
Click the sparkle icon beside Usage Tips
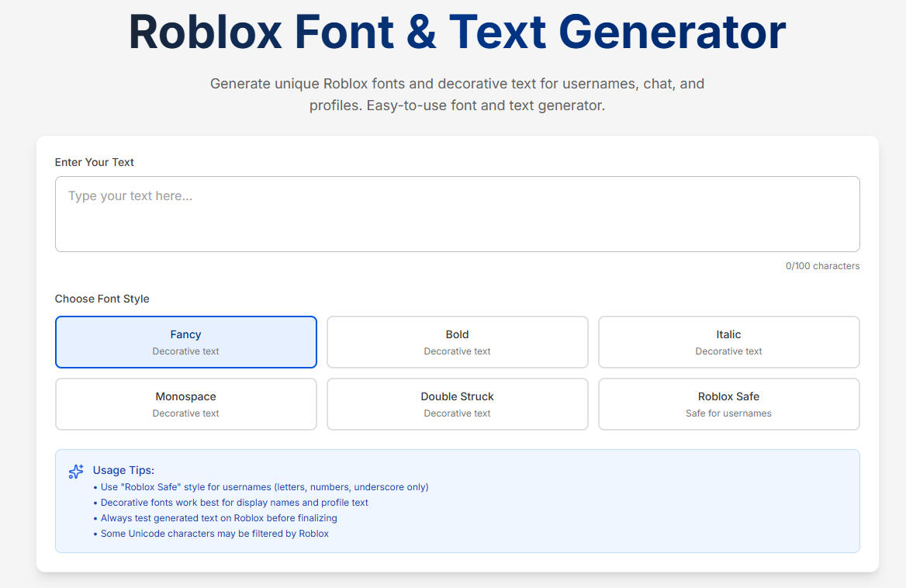click(76, 472)
